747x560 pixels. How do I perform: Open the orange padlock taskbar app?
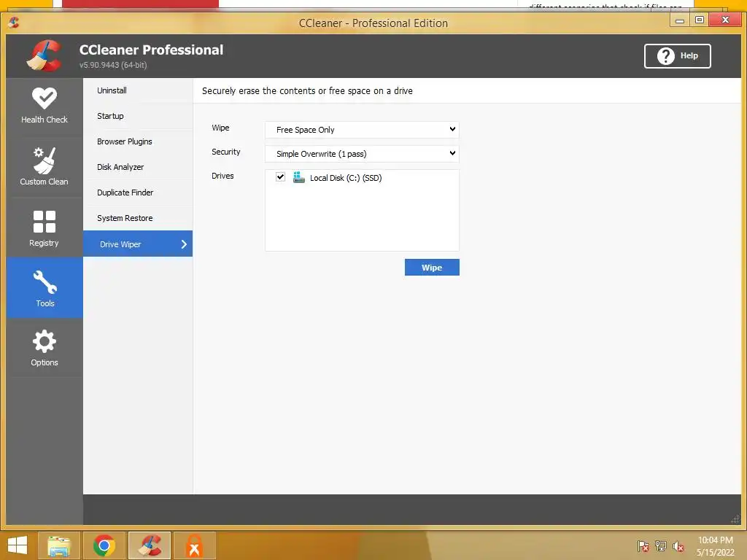194,545
